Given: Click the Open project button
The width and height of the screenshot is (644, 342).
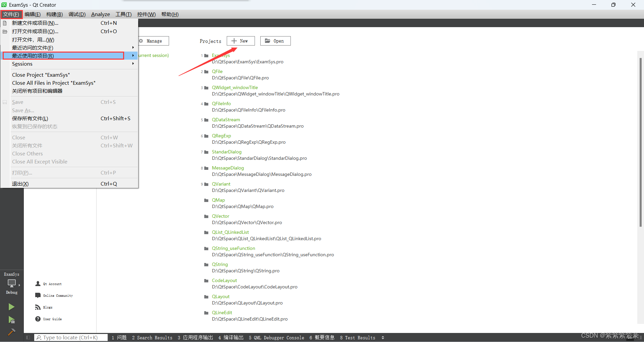Looking at the screenshot, I should [x=275, y=41].
